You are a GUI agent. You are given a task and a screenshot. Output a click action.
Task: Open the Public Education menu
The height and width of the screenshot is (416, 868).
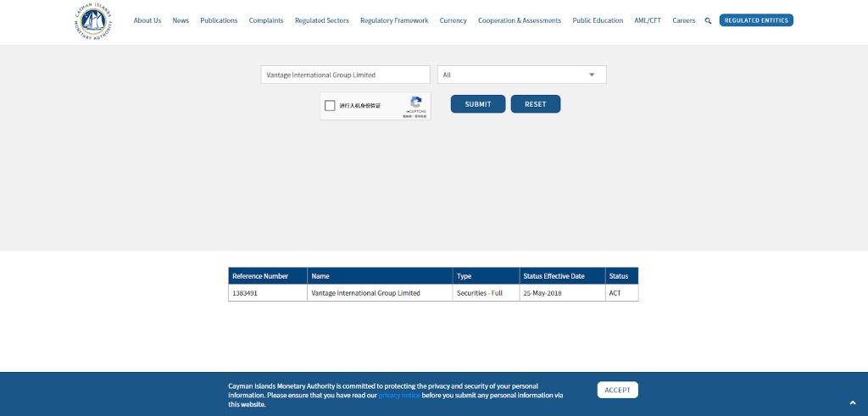pyautogui.click(x=598, y=20)
